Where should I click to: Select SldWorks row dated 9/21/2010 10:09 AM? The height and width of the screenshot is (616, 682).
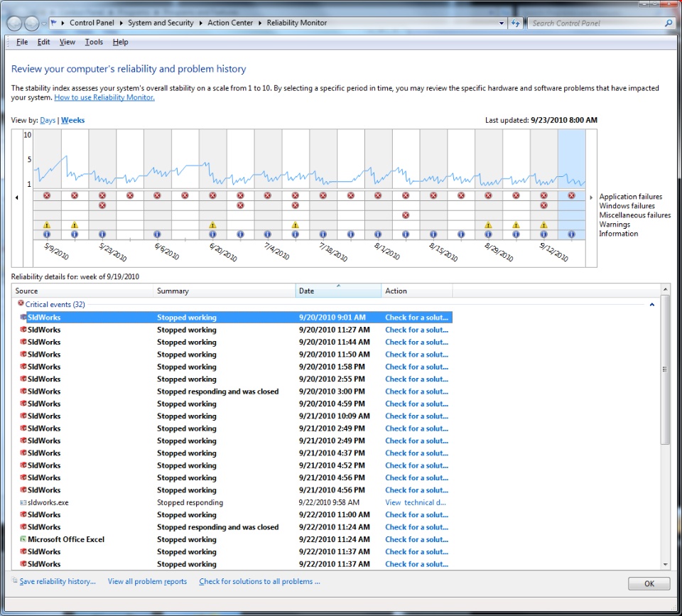tap(235, 416)
